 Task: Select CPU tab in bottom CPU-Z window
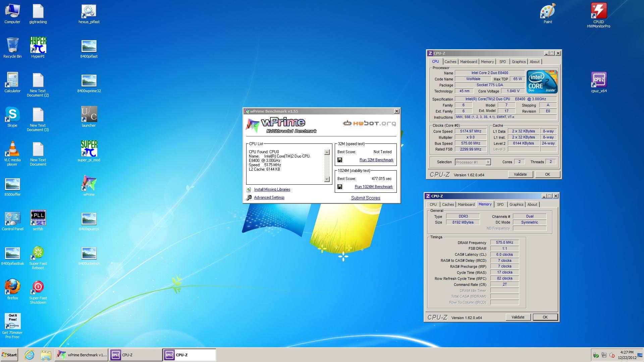[433, 204]
